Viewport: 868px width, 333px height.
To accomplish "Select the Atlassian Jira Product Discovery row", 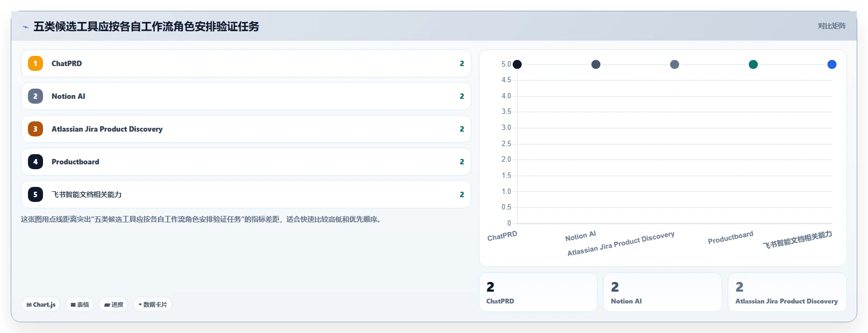I will click(246, 129).
